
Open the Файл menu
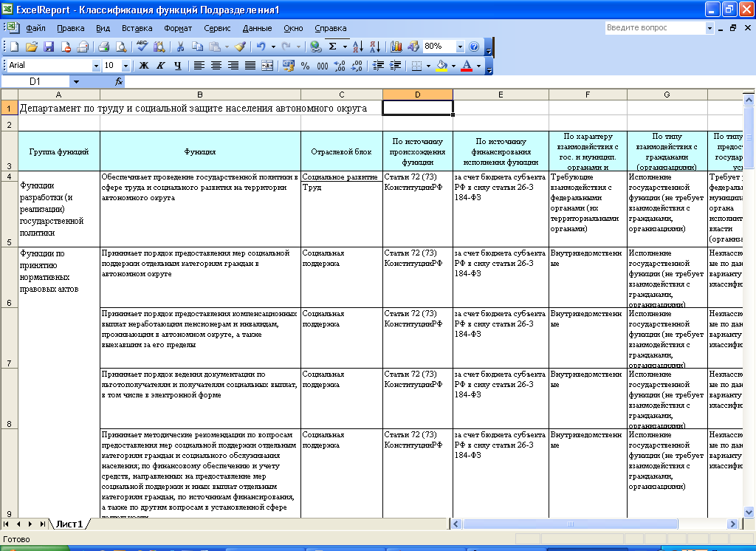tap(35, 28)
